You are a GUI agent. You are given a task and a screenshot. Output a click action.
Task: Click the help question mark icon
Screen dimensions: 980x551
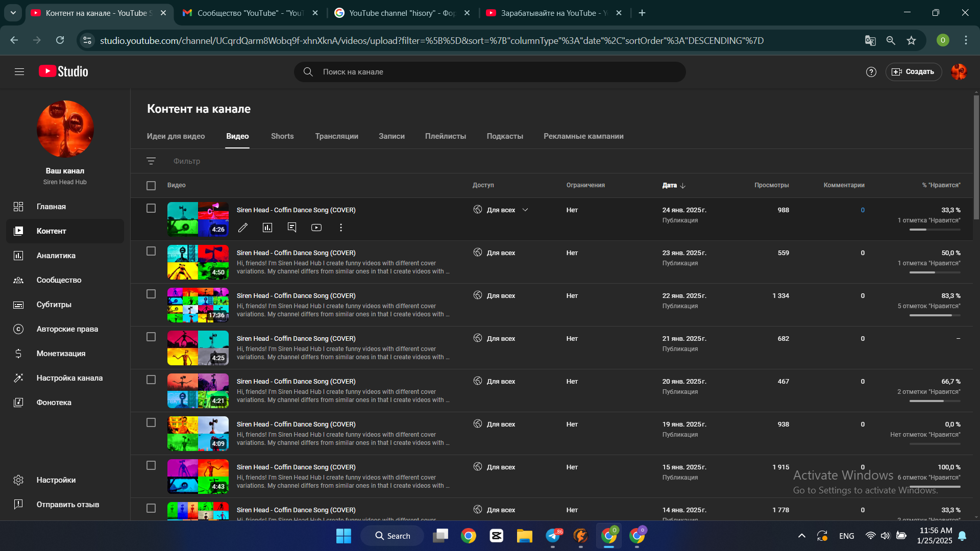(871, 72)
